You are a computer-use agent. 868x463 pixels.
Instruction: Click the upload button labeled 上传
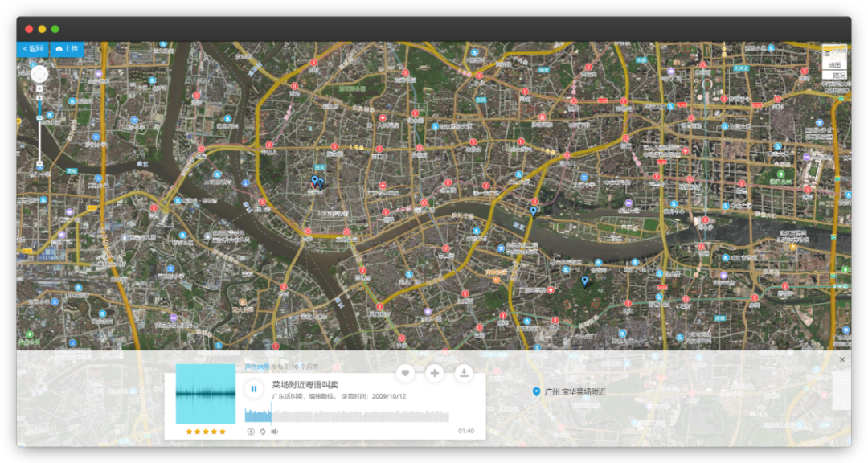pyautogui.click(x=67, y=49)
